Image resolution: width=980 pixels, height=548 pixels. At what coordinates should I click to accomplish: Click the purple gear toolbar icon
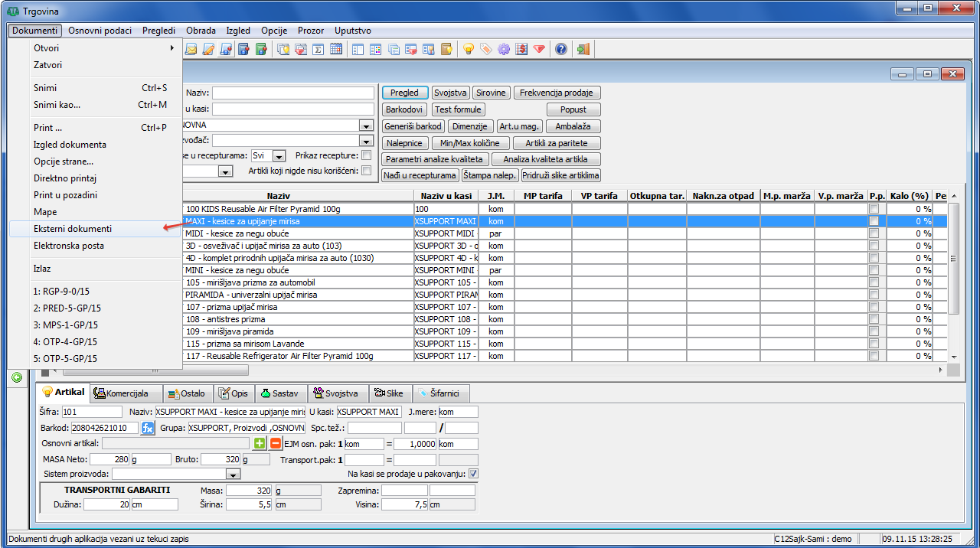click(x=503, y=50)
